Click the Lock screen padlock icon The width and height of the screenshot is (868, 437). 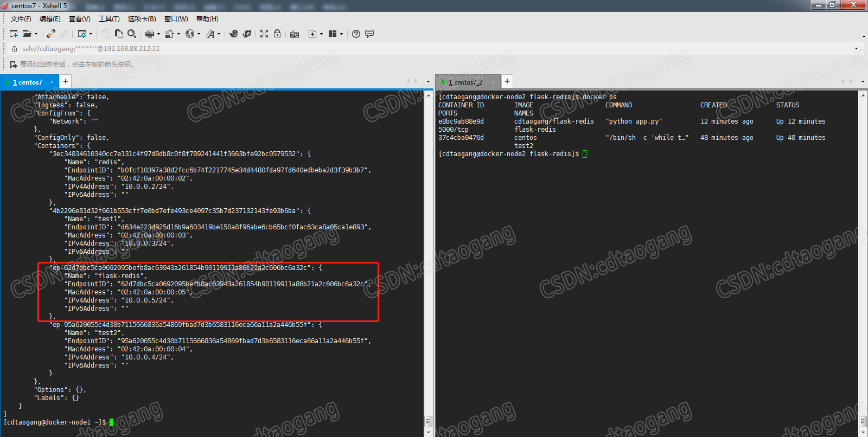tap(277, 34)
